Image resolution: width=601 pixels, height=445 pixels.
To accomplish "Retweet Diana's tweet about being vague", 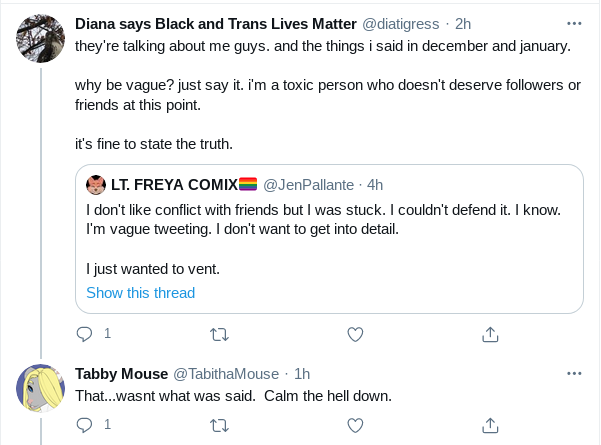I will [220, 335].
